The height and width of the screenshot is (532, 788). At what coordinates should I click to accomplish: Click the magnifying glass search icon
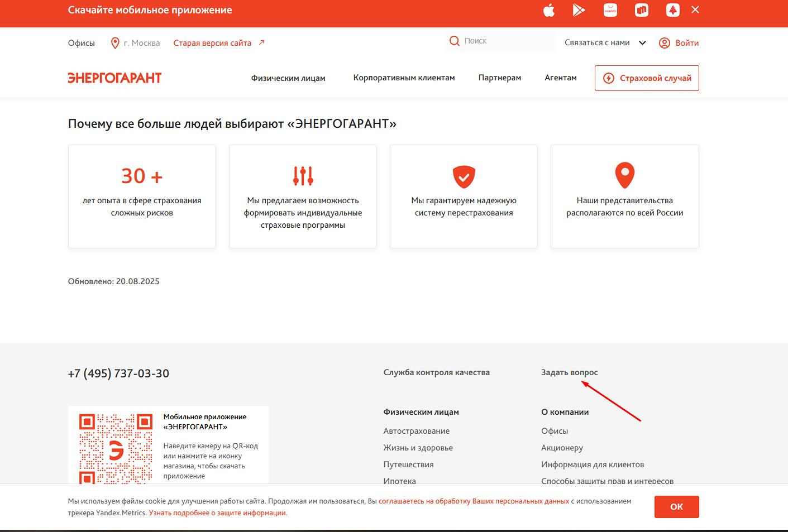[455, 41]
